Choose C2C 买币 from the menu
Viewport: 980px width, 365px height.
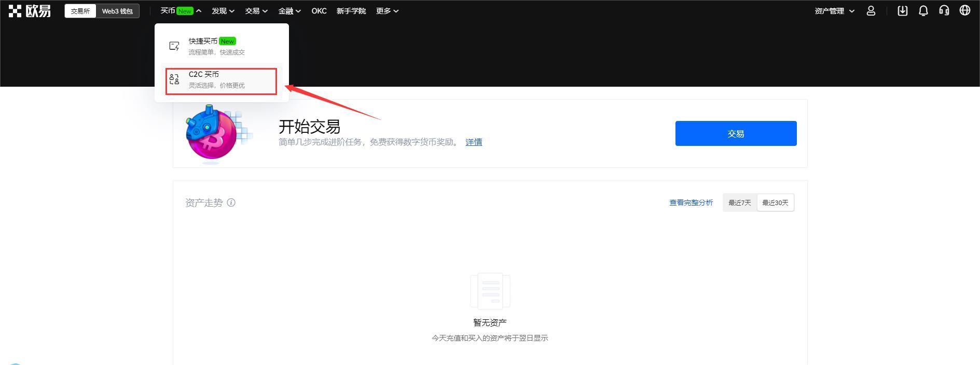[x=221, y=79]
